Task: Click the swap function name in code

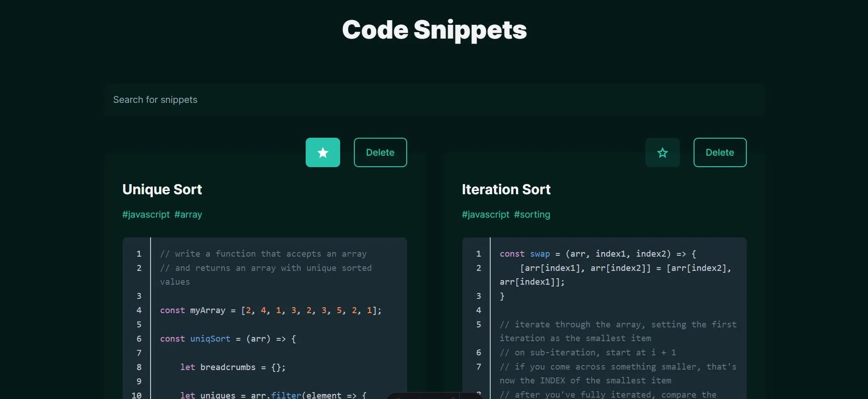Action: click(540, 254)
